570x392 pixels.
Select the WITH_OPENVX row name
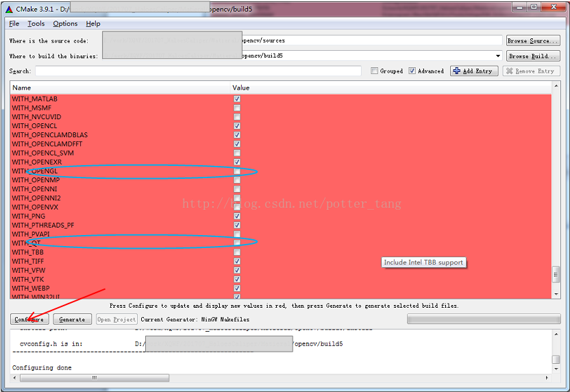35,207
